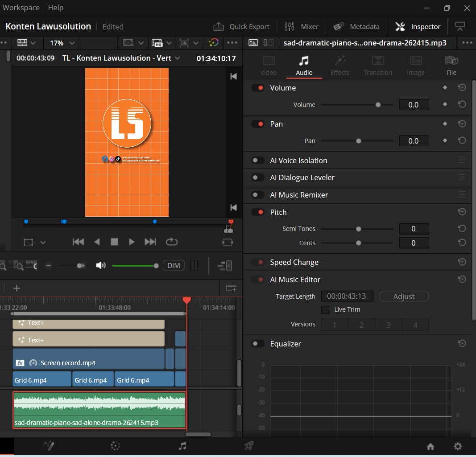Click the Volume value field
This screenshot has width=476, height=457.
[414, 105]
